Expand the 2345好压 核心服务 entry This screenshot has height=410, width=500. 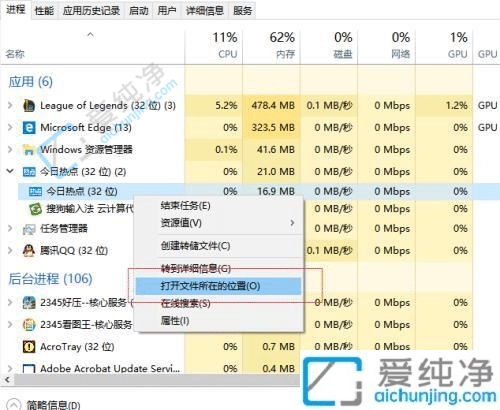[x=10, y=303]
